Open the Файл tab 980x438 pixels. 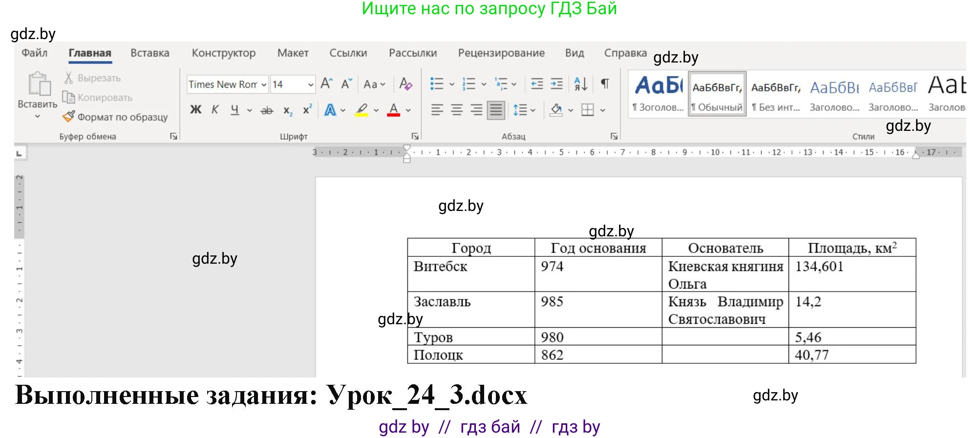click(x=34, y=53)
